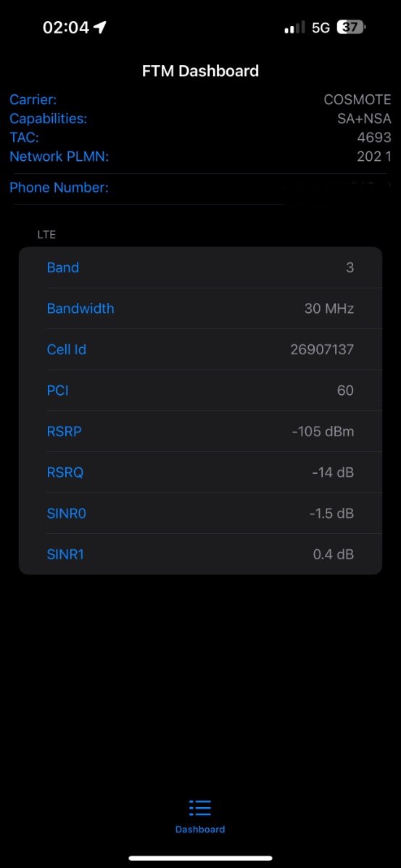Tap the Capabilities label

click(48, 119)
